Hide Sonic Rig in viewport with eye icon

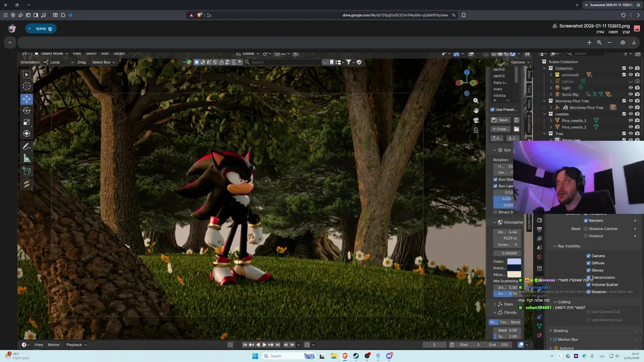(631, 94)
